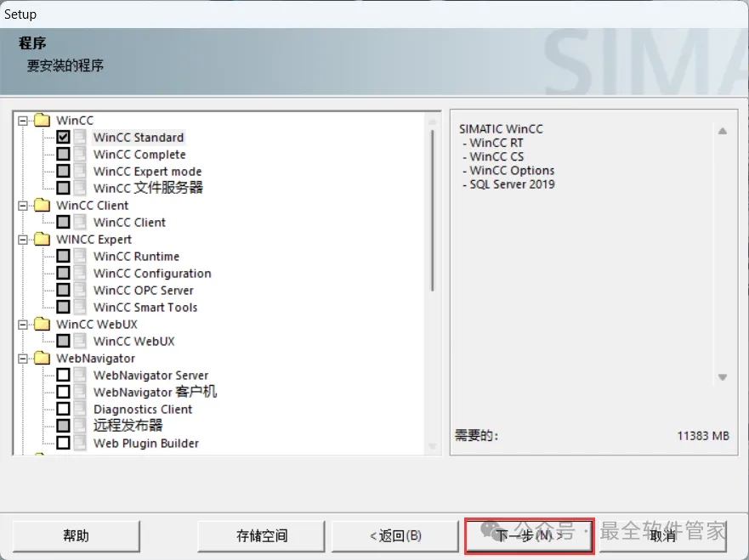Click the description panel scroll down arrow
This screenshot has width=749, height=560.
click(723, 377)
